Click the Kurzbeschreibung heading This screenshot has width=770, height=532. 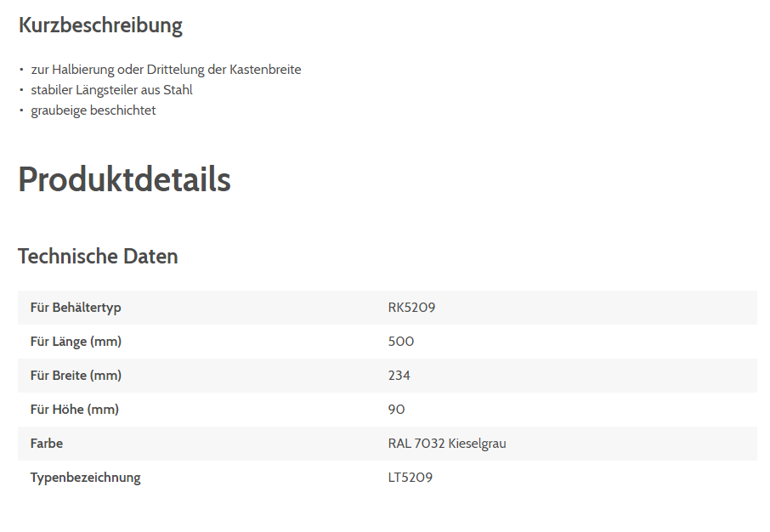pyautogui.click(x=100, y=25)
